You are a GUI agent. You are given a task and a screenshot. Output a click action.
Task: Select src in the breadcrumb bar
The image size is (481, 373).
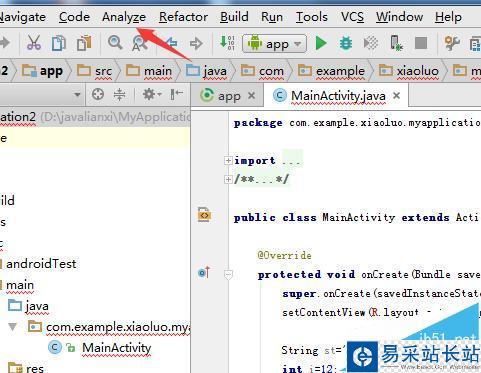tap(95, 71)
